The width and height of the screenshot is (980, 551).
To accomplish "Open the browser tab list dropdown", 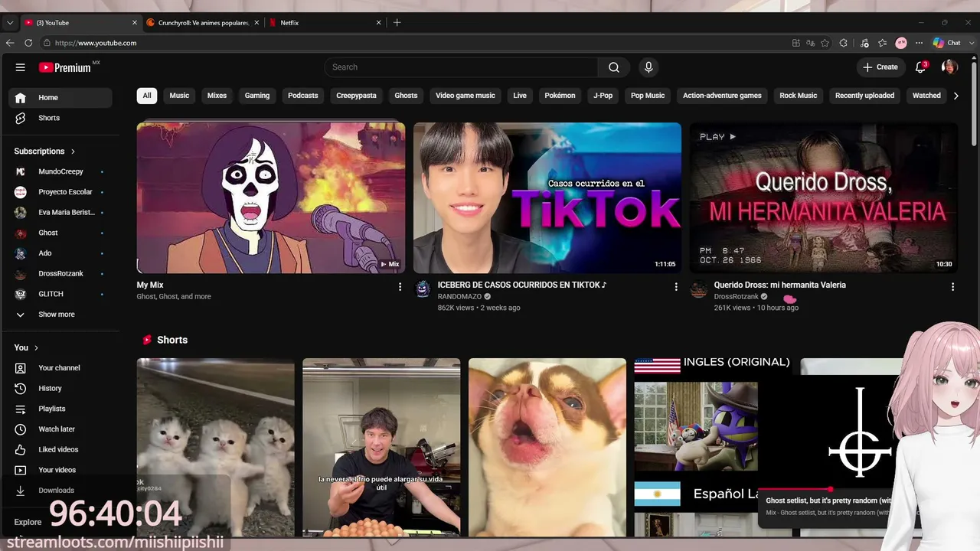I will point(10,23).
